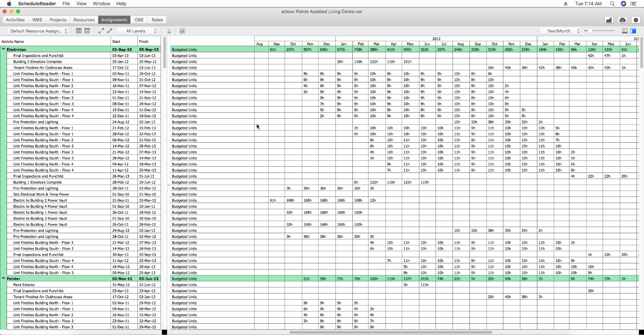Click the activity list vertical scrollbar
The width and height of the screenshot is (644, 335).
[165, 53]
